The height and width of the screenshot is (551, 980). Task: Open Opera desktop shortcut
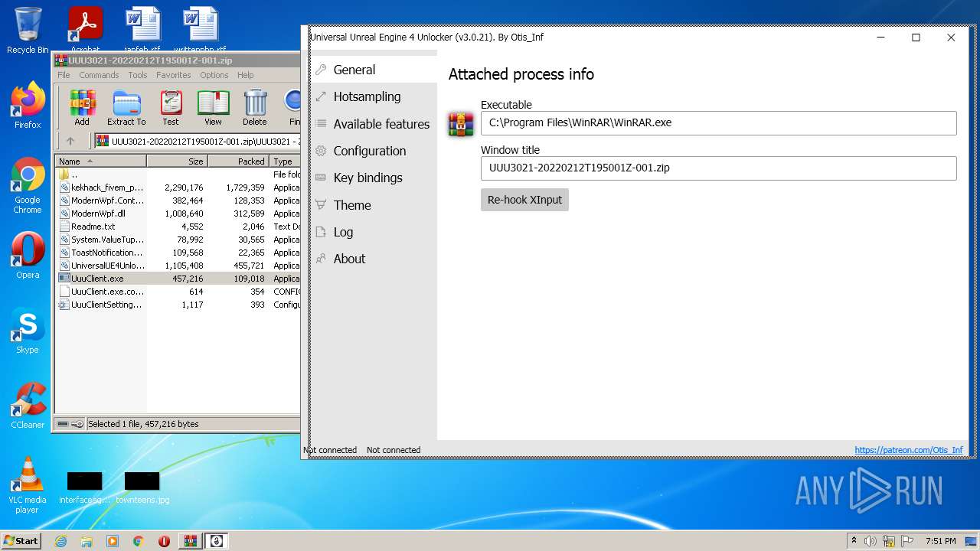point(28,255)
